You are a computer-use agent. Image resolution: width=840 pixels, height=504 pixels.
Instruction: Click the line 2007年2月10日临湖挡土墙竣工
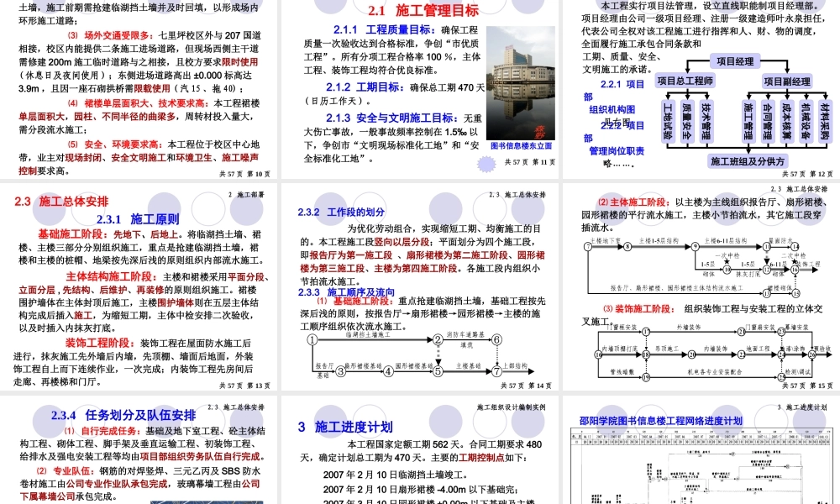(x=396, y=475)
